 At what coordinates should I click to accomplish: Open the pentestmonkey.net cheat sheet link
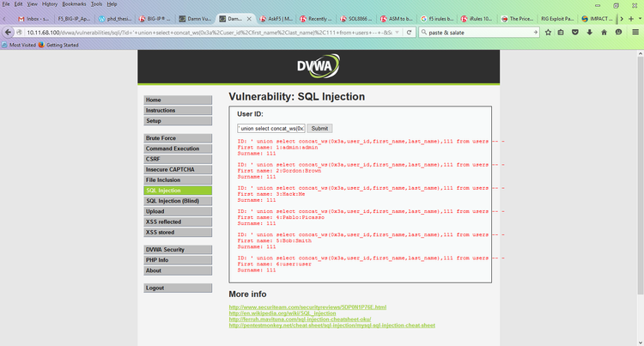click(x=331, y=325)
